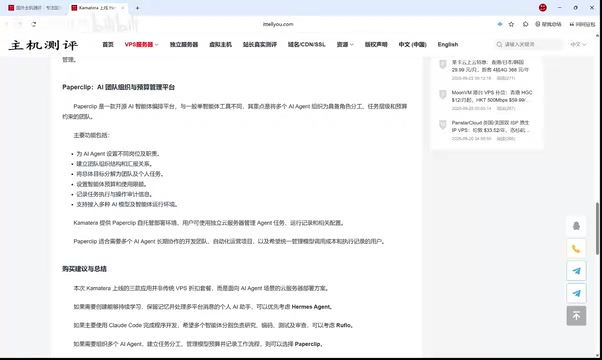Viewport: 602px width, 360px height.
Task: Open the sidebar article mentioning 29.99 元/月
Action: (490, 66)
